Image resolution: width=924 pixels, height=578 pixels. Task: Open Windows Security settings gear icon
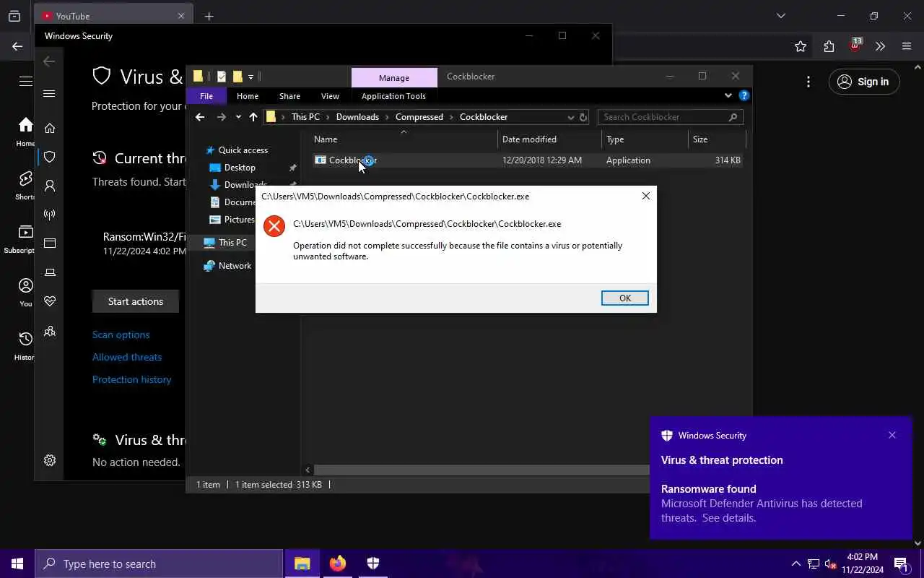pyautogui.click(x=50, y=460)
